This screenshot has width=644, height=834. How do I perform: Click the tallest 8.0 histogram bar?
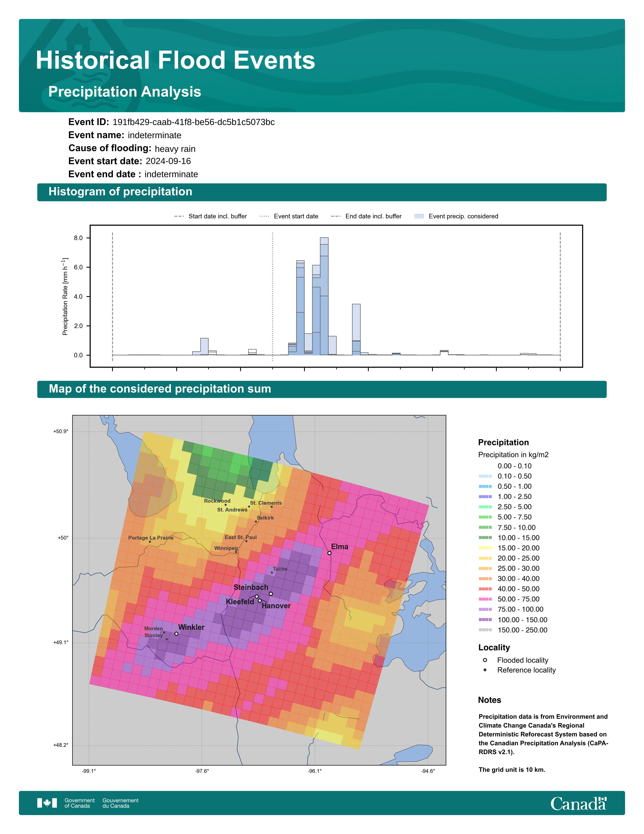point(324,296)
